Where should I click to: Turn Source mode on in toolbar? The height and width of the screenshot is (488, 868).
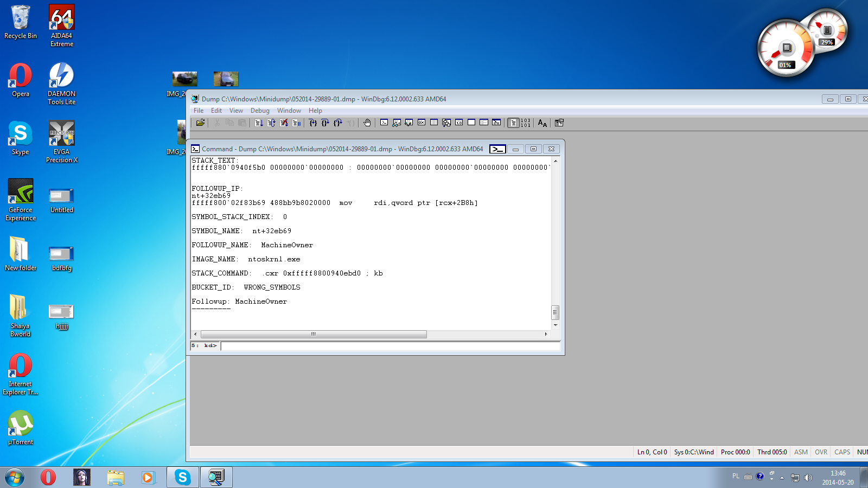click(x=513, y=123)
